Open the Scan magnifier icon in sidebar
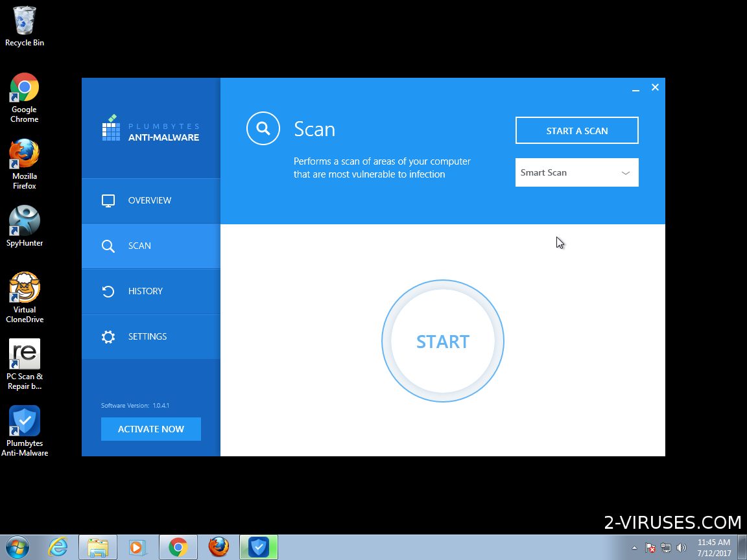 click(x=108, y=246)
